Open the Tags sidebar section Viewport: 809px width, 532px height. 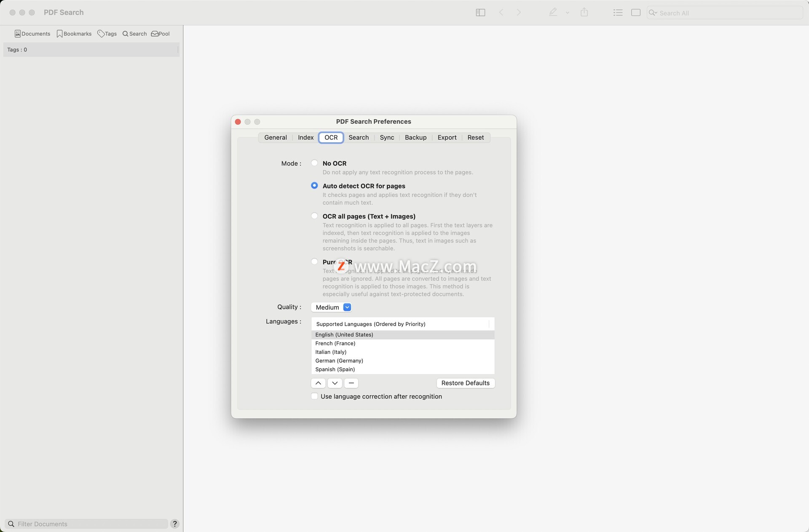point(107,34)
